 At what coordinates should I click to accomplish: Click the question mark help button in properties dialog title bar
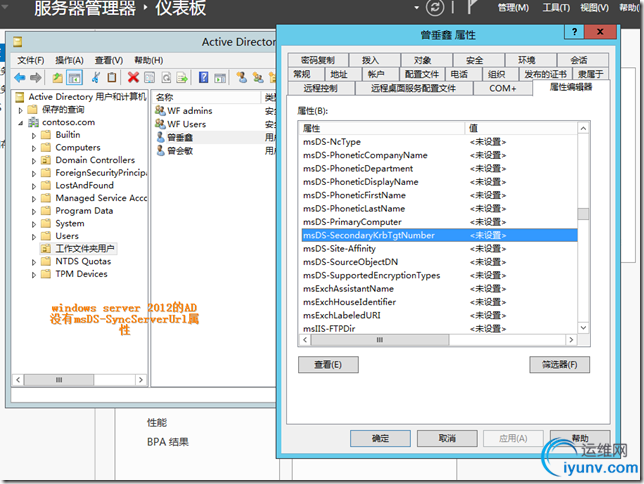tap(574, 32)
